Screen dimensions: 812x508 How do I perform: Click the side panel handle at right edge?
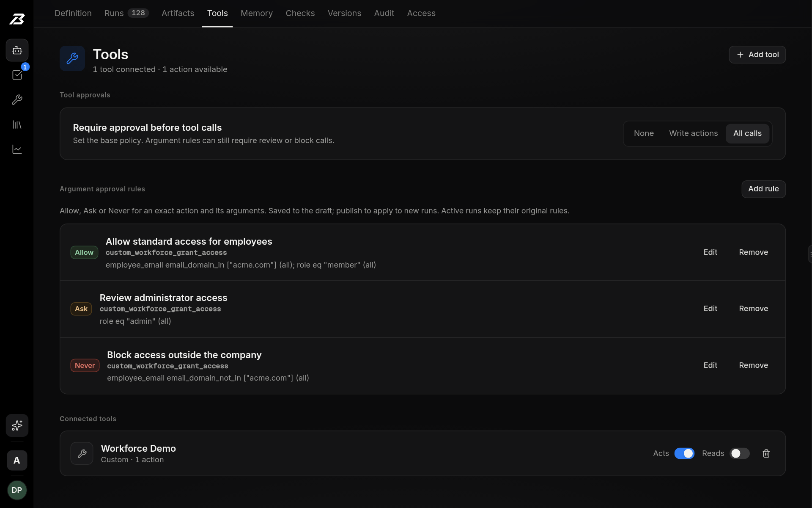(x=810, y=254)
